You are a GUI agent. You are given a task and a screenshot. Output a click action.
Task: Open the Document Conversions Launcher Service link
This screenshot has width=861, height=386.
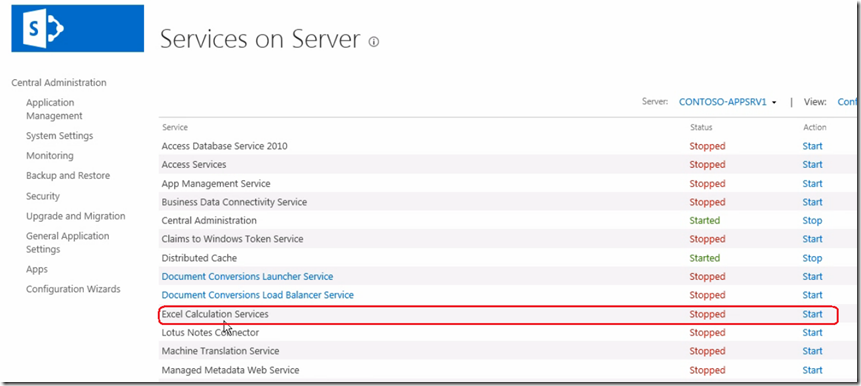click(x=247, y=277)
